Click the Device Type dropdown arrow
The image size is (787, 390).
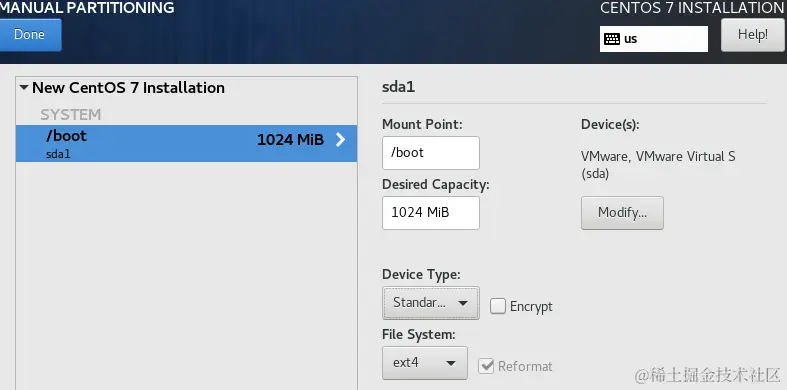point(463,303)
